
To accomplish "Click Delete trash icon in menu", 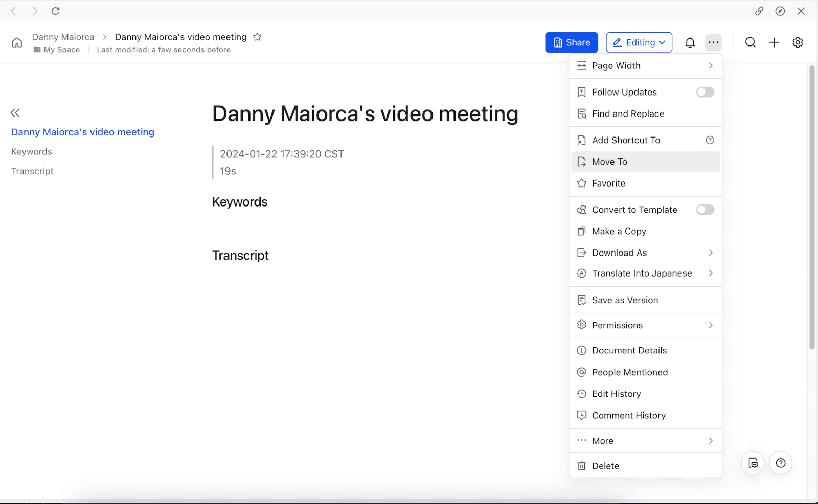I will point(581,466).
